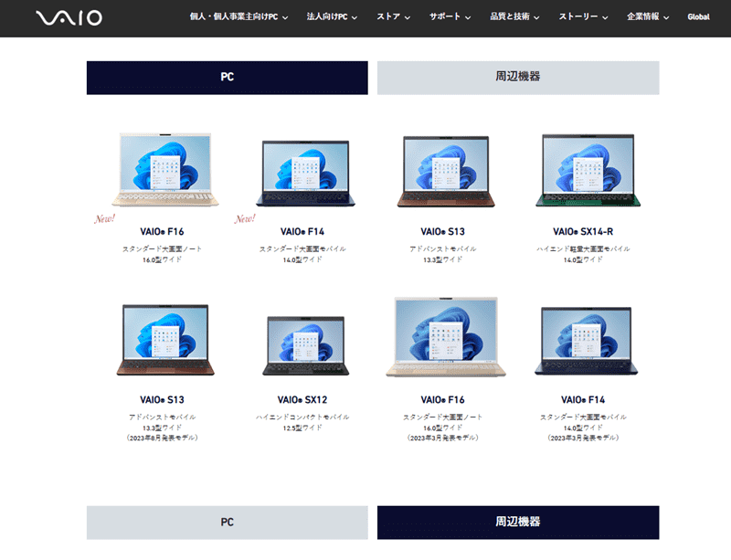This screenshot has width=731, height=560.
Task: Click the VAIO SX14-R product title
Action: [583, 232]
